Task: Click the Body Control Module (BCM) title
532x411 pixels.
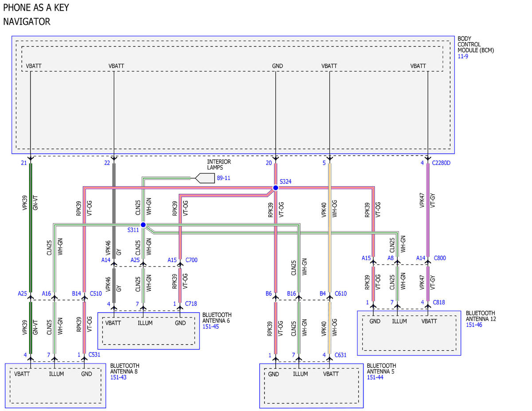Action: (476, 45)
